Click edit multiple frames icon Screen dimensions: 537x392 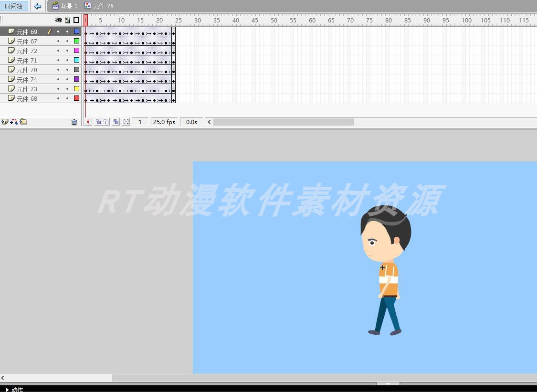pyautogui.click(x=116, y=122)
